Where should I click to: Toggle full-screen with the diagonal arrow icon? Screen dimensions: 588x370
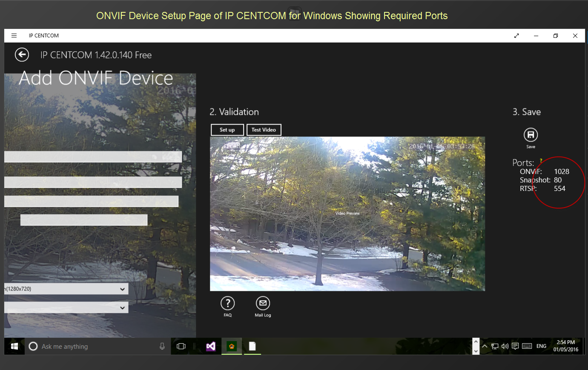pos(516,36)
